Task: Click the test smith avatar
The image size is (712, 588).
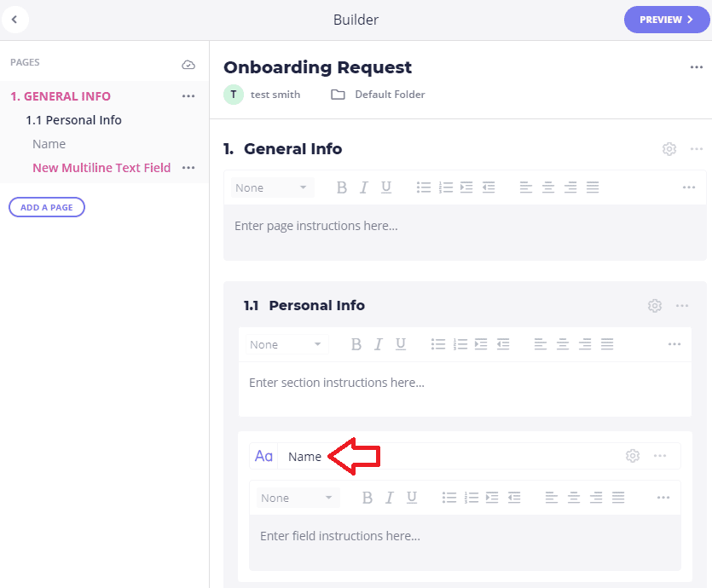Action: pyautogui.click(x=234, y=95)
